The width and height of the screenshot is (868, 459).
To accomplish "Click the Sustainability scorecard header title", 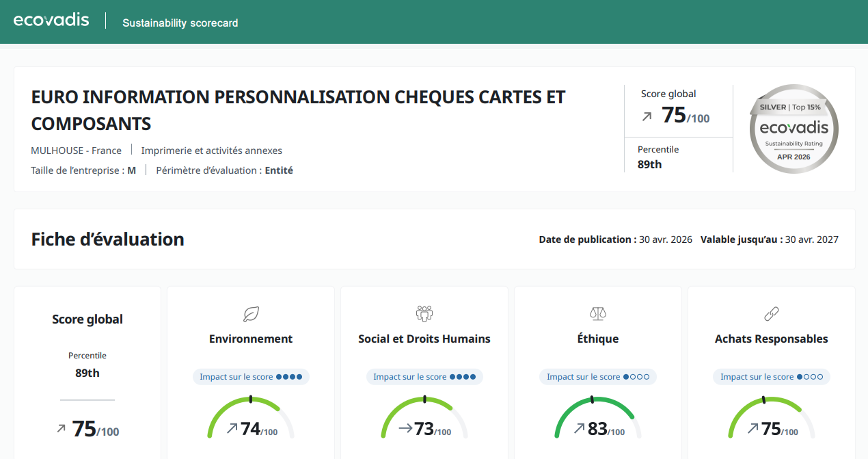I will click(180, 23).
